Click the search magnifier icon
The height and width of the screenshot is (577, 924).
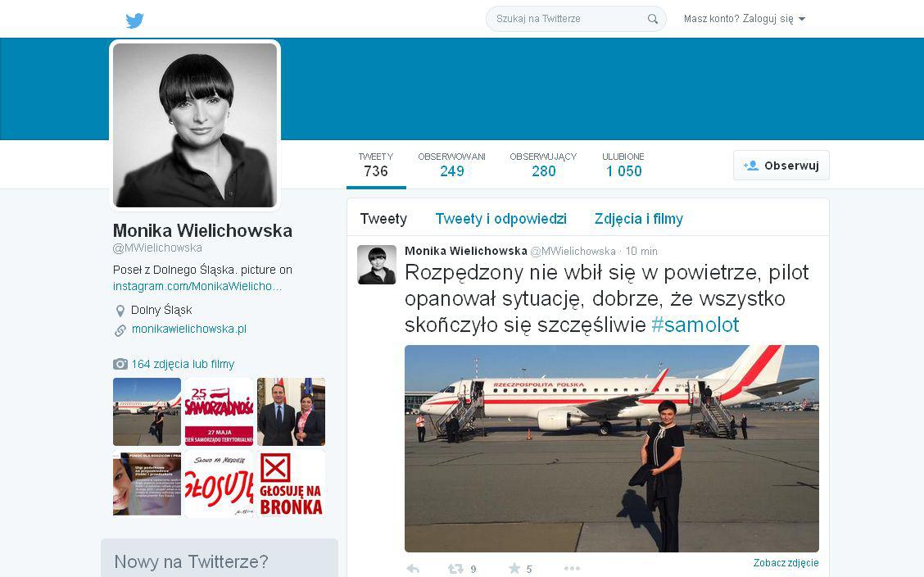pyautogui.click(x=652, y=19)
